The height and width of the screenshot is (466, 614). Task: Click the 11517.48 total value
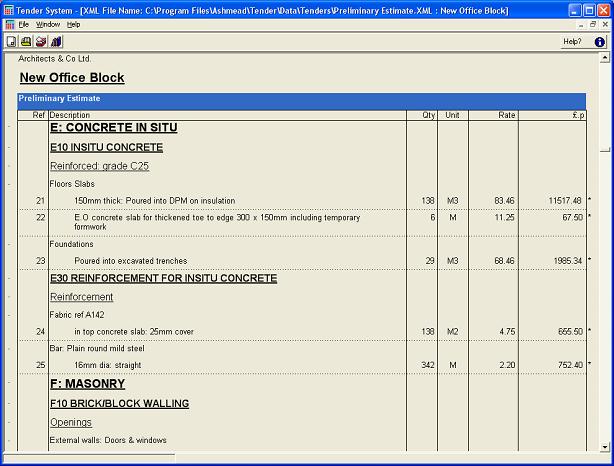point(565,201)
